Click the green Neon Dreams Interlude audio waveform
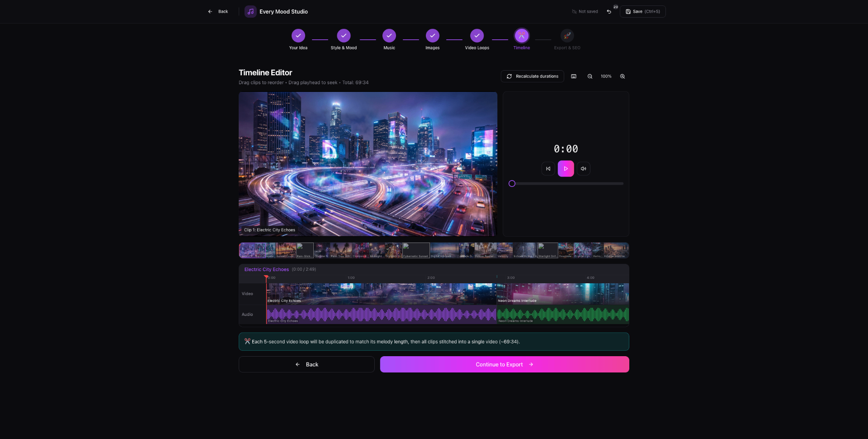The height and width of the screenshot is (439, 868). coord(563,314)
